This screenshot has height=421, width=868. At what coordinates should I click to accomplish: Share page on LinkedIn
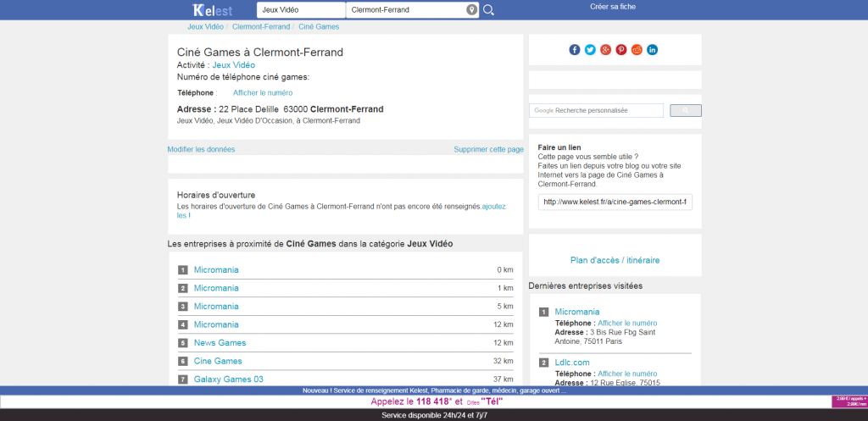click(x=652, y=50)
